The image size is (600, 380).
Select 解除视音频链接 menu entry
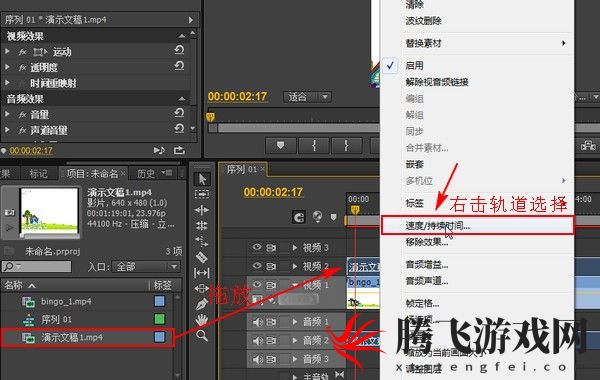point(437,82)
